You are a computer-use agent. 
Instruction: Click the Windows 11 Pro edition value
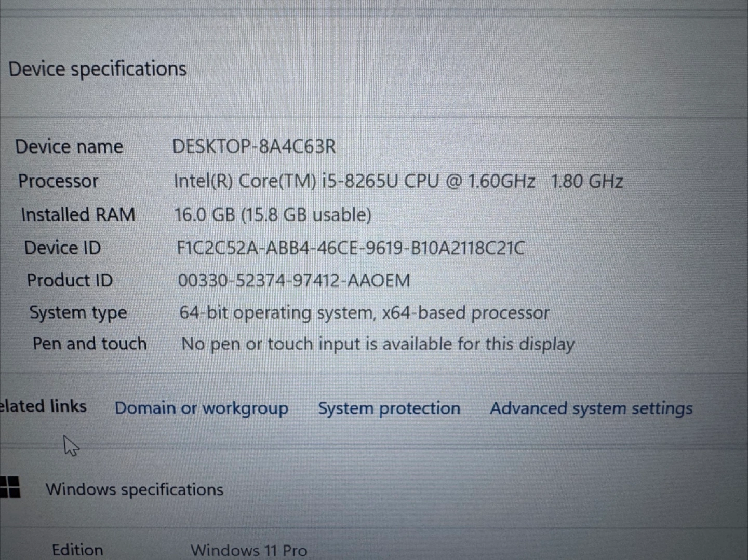pyautogui.click(x=249, y=550)
